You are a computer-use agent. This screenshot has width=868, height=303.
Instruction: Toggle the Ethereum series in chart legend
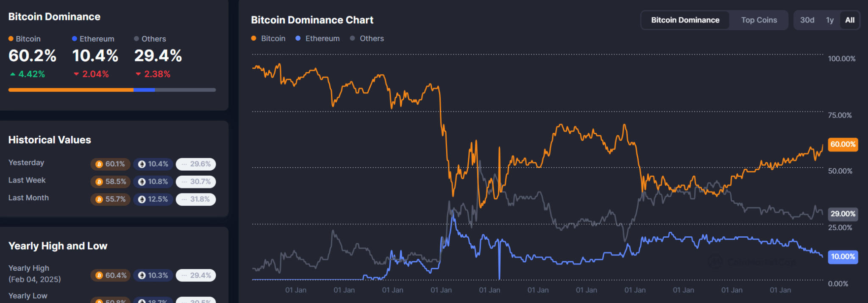[317, 39]
